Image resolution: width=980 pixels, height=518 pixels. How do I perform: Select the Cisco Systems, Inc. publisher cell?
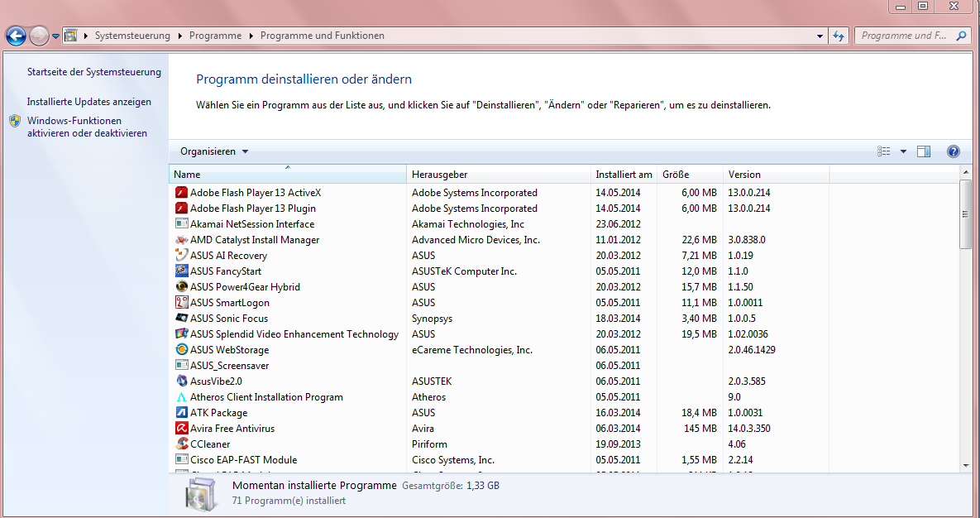tap(453, 460)
